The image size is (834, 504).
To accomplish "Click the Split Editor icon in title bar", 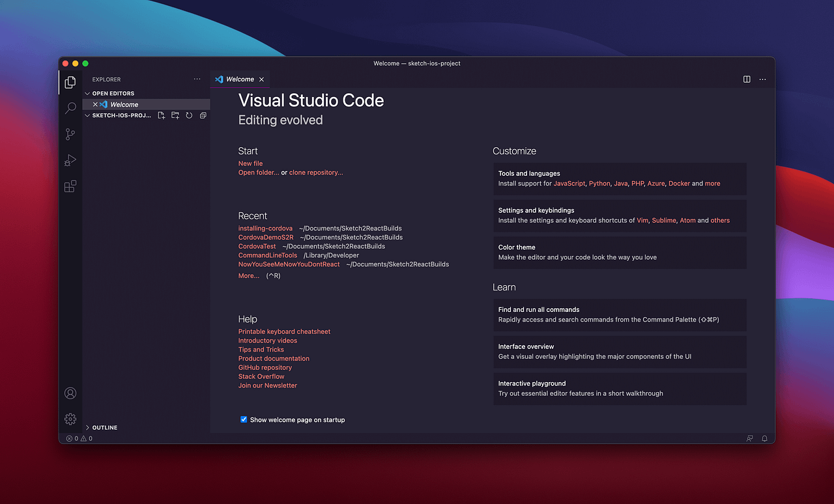I will [x=746, y=79].
